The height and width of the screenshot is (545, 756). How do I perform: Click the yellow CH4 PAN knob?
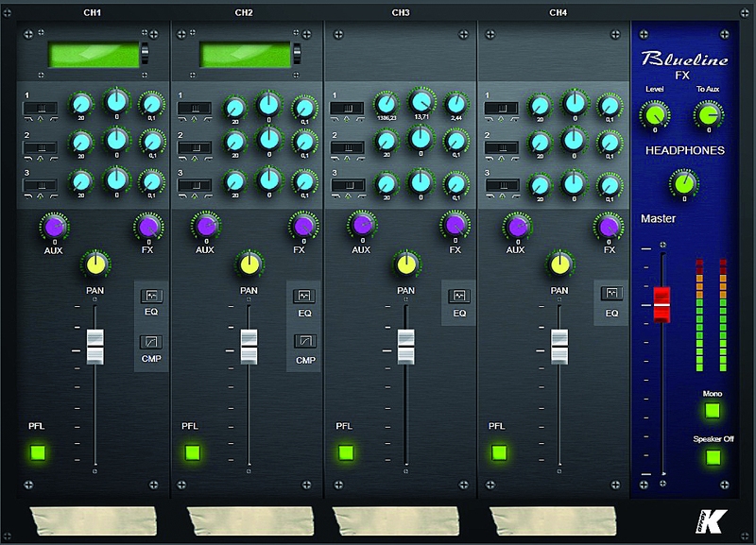(x=559, y=264)
